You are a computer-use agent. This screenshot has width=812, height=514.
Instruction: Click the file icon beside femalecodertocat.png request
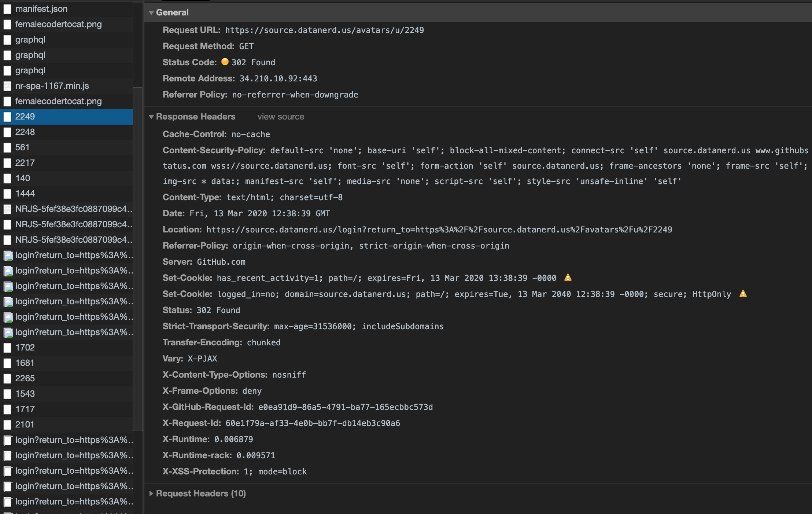tap(8, 24)
